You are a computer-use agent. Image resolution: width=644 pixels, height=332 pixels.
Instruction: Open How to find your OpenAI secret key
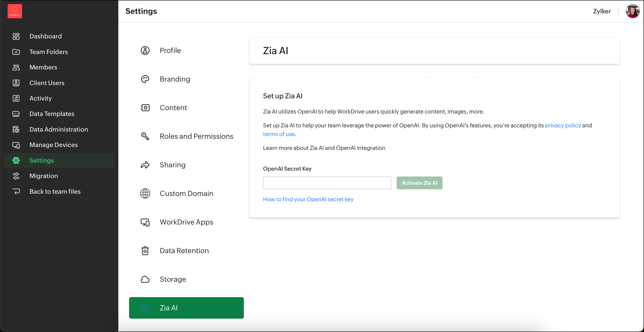pyautogui.click(x=308, y=199)
